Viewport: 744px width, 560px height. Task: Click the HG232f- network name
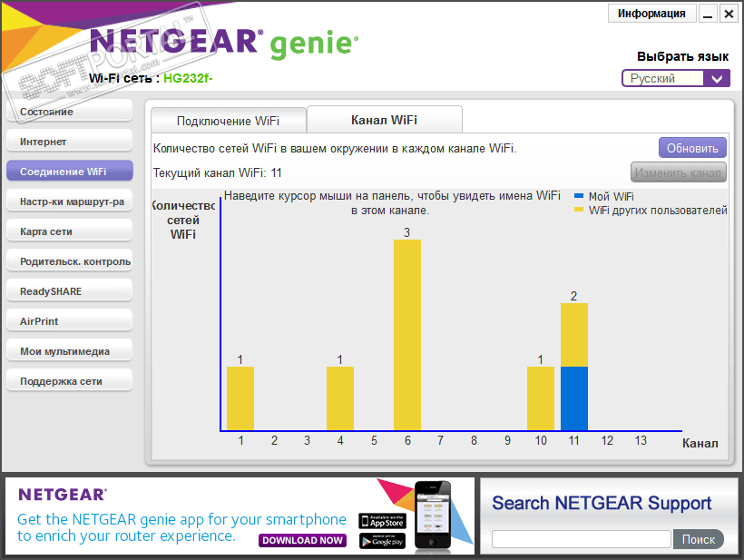pos(188,78)
